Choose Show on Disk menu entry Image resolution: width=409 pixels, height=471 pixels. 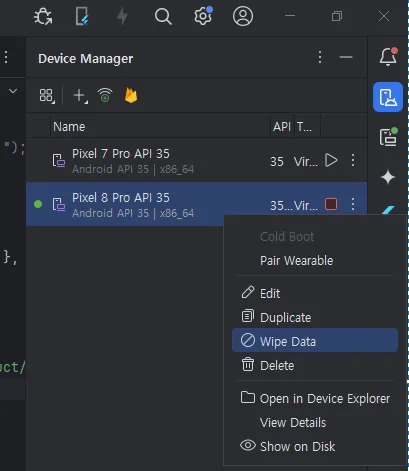pos(315,447)
